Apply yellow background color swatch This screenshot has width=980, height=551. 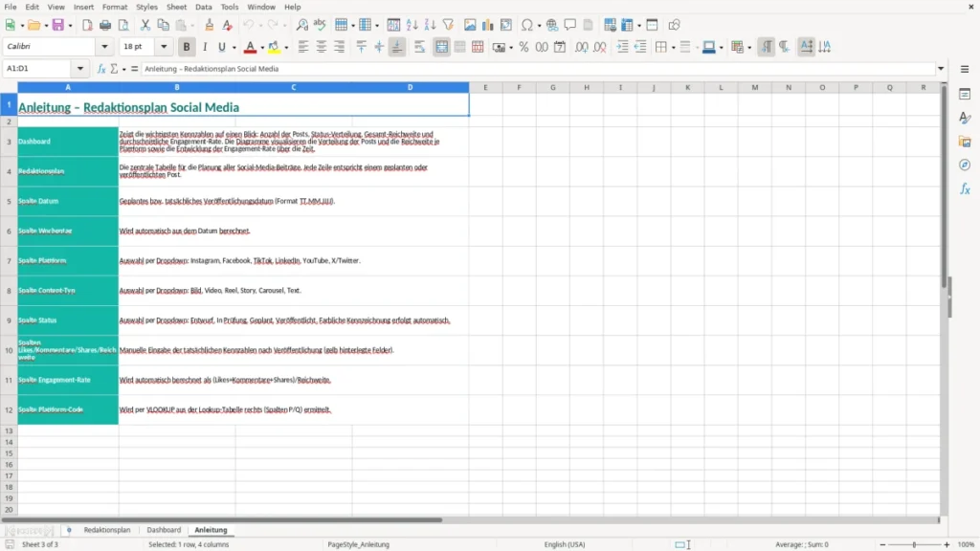click(274, 47)
